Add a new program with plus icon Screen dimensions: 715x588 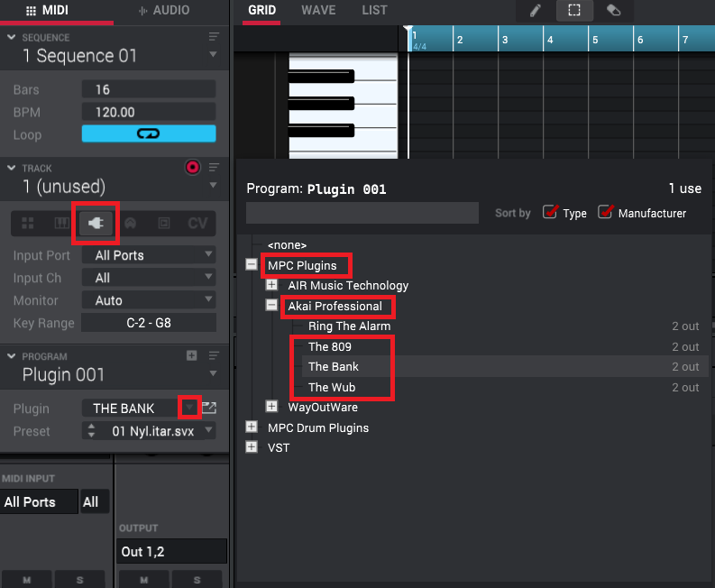coord(192,355)
